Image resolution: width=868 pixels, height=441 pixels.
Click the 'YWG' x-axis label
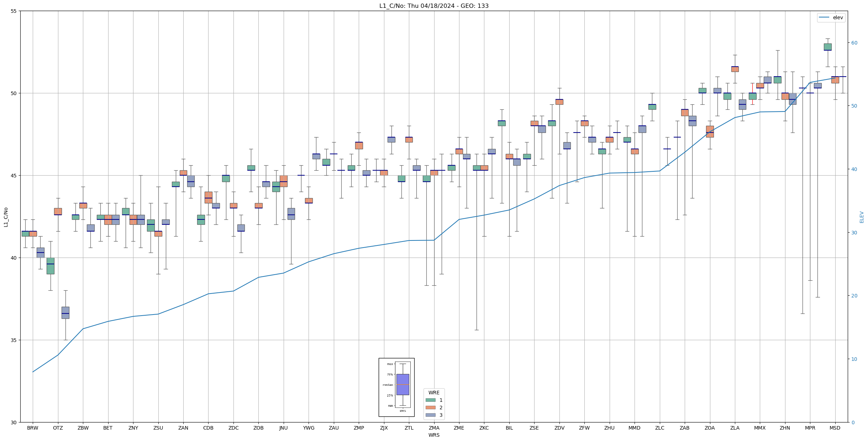(309, 428)
